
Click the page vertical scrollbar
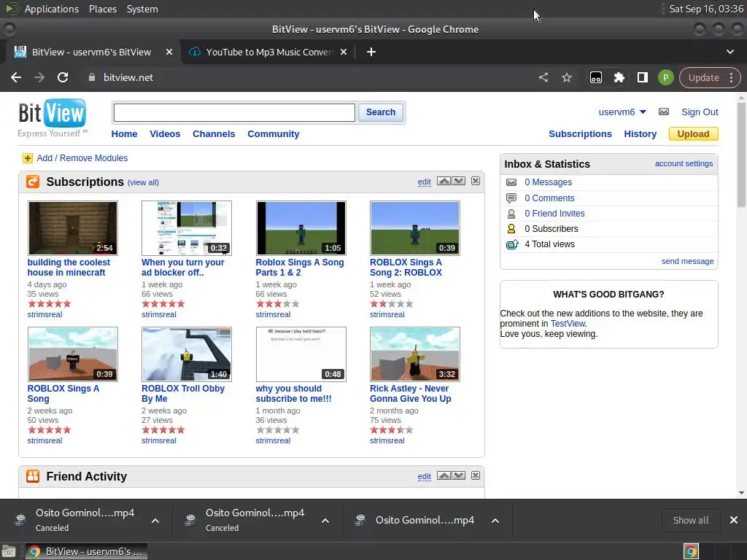tap(741, 155)
